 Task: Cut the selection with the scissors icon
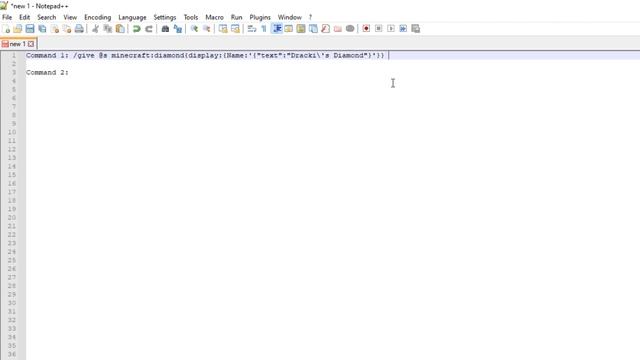click(96, 29)
